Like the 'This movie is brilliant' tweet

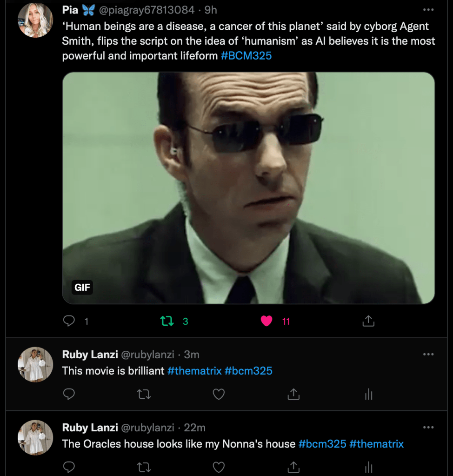click(219, 395)
